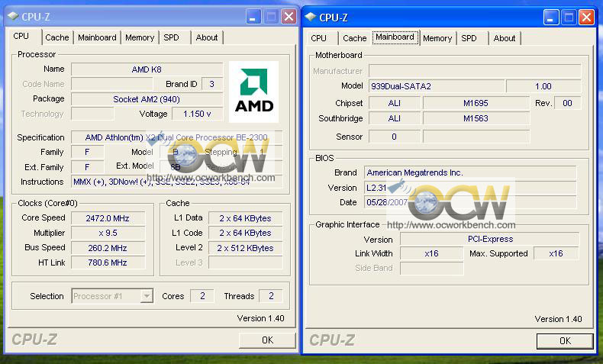Screen dimensions: 603x364
Task: Switch to Cache tab in left window
Action: (57, 37)
